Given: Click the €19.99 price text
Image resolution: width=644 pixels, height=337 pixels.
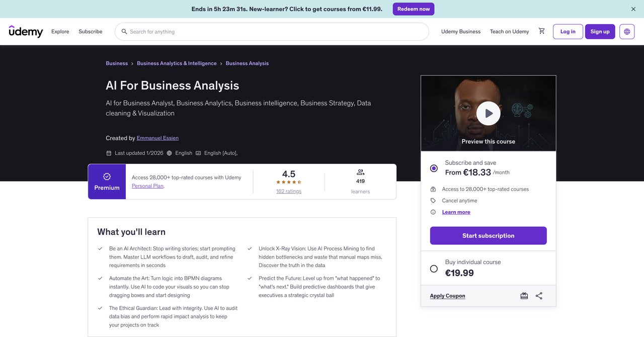Looking at the screenshot, I should click(x=459, y=273).
